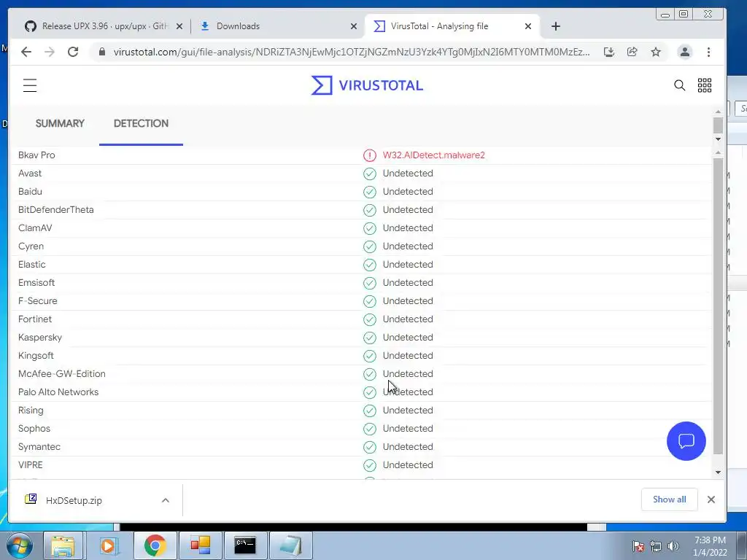The width and height of the screenshot is (747, 560).
Task: Click the F-Secure engine name
Action: click(x=38, y=301)
